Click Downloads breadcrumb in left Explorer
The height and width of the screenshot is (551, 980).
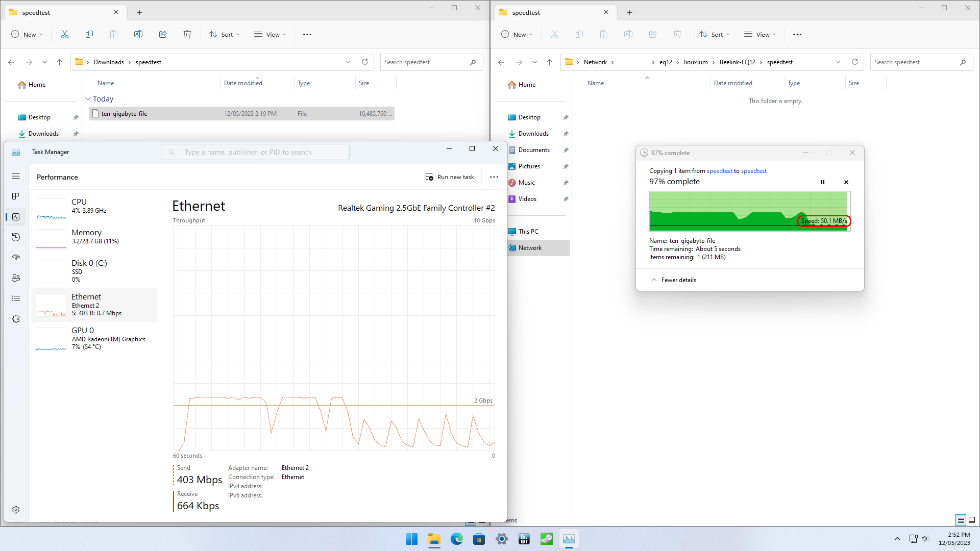coord(109,62)
